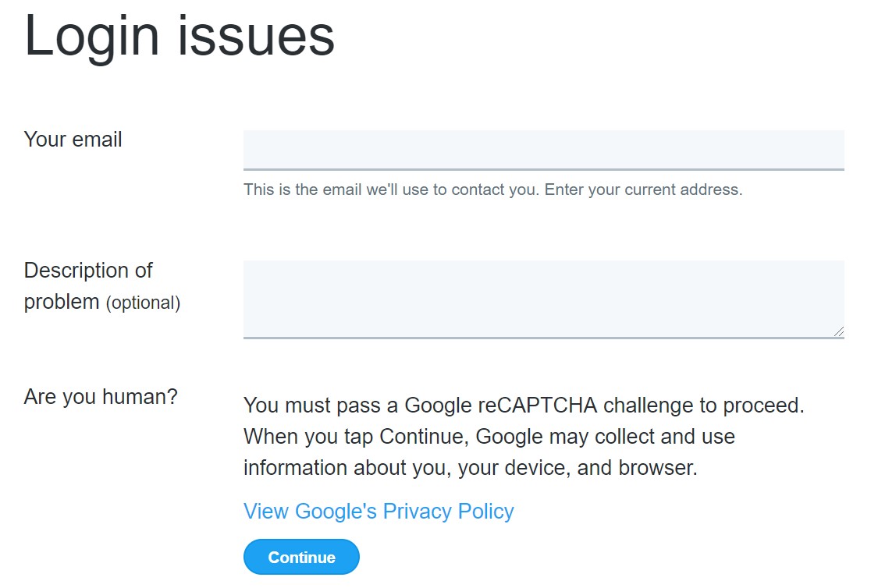
Task: Click the 'You must pass a Google reCAPTCHA' line
Action: point(524,405)
